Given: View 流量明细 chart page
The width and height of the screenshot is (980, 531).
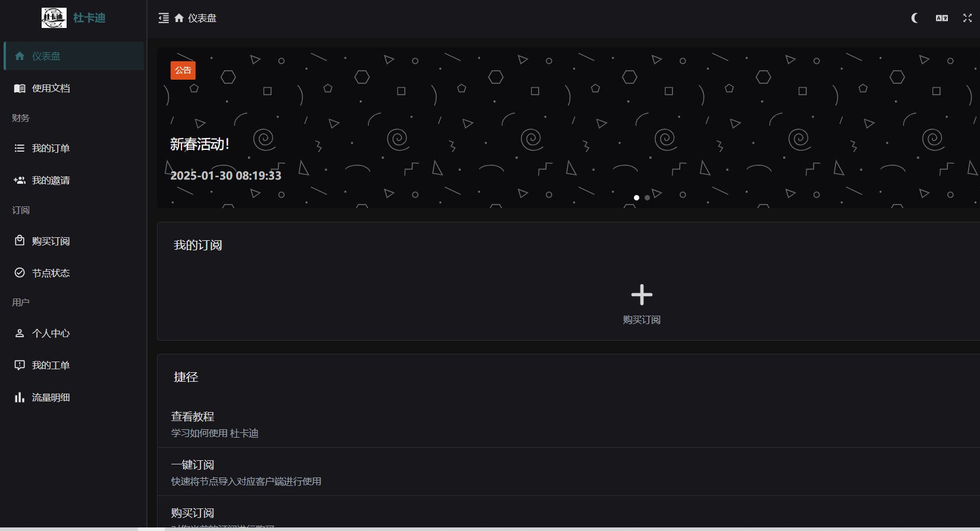Looking at the screenshot, I should [x=74, y=397].
